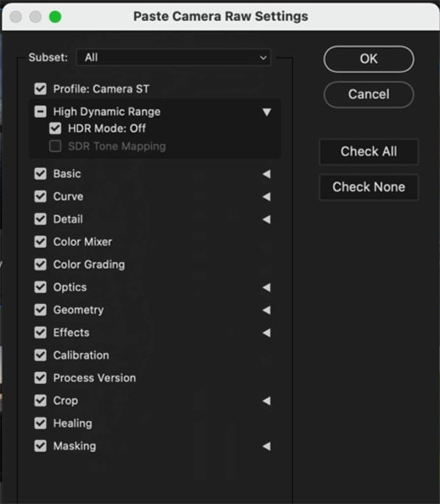Toggle the High Dynamic Range mixed checkbox
The width and height of the screenshot is (440, 504).
click(40, 112)
